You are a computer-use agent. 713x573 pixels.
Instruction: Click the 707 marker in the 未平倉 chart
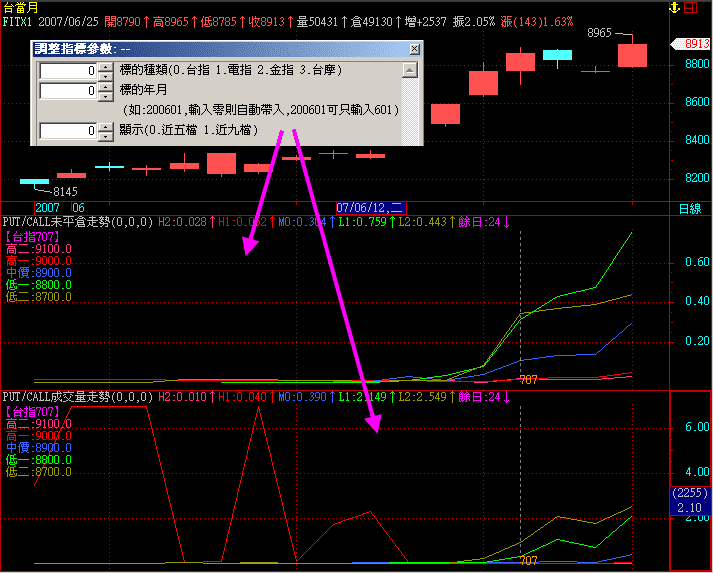coord(528,380)
